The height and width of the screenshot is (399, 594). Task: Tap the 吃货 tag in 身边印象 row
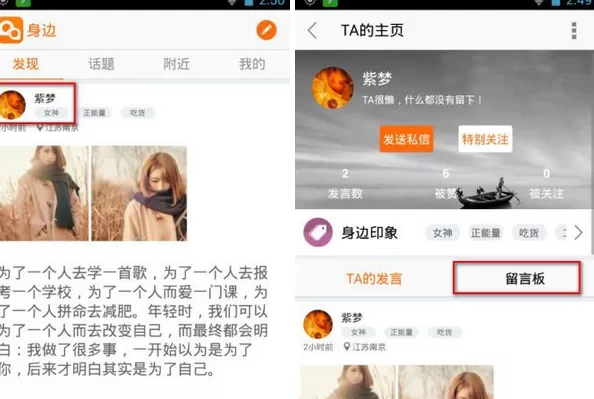(x=529, y=233)
